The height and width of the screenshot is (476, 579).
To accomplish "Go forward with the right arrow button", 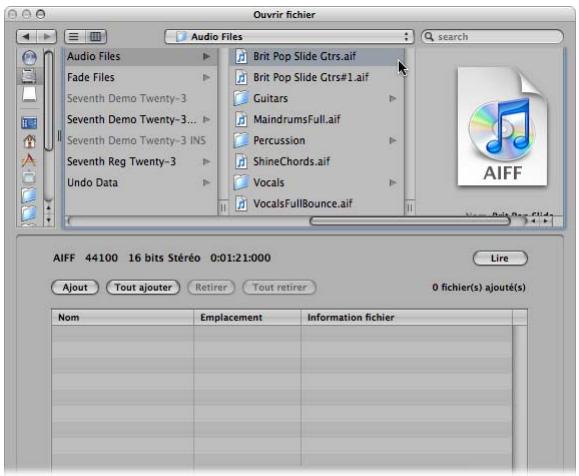I will (x=47, y=37).
